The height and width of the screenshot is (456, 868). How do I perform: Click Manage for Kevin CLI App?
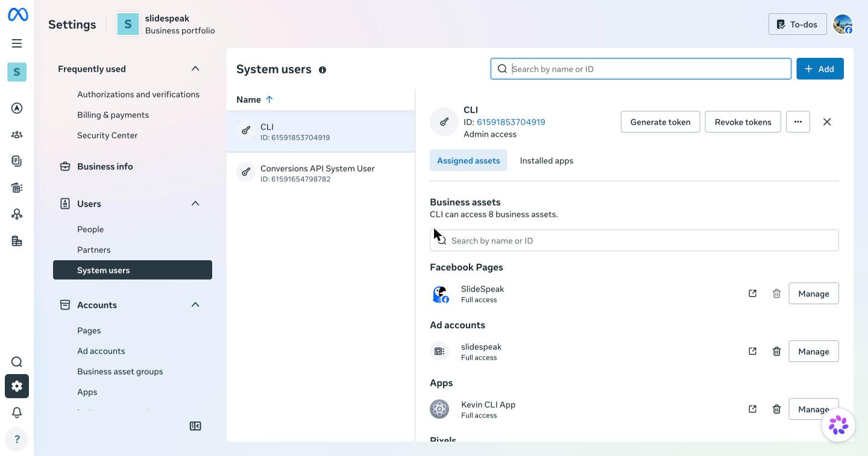click(x=814, y=409)
